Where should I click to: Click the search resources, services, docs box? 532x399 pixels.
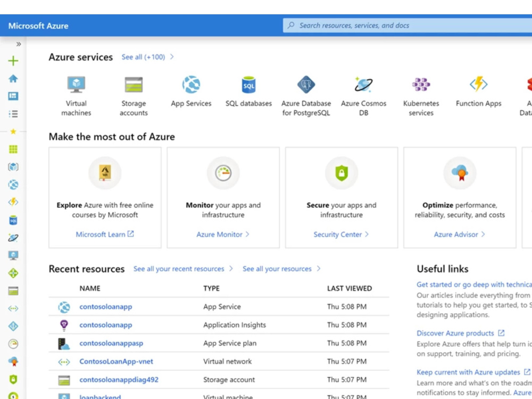[407, 26]
